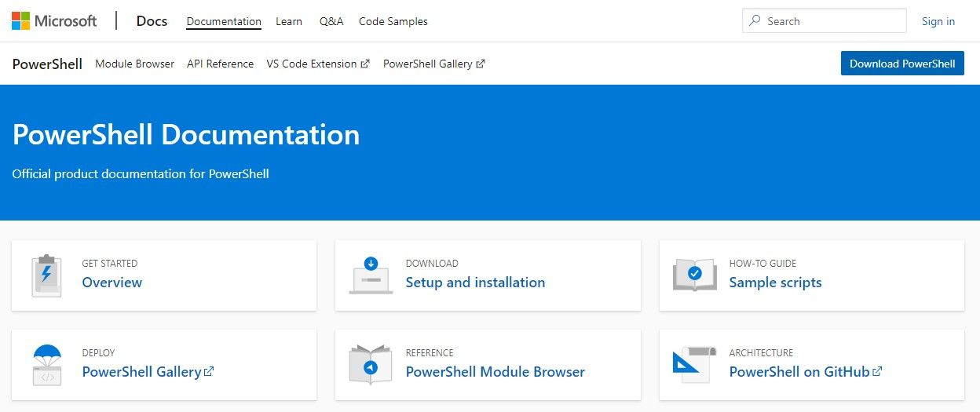Click the DOWNLOAD label
Screen dimensions: 980x412
pyautogui.click(x=432, y=264)
